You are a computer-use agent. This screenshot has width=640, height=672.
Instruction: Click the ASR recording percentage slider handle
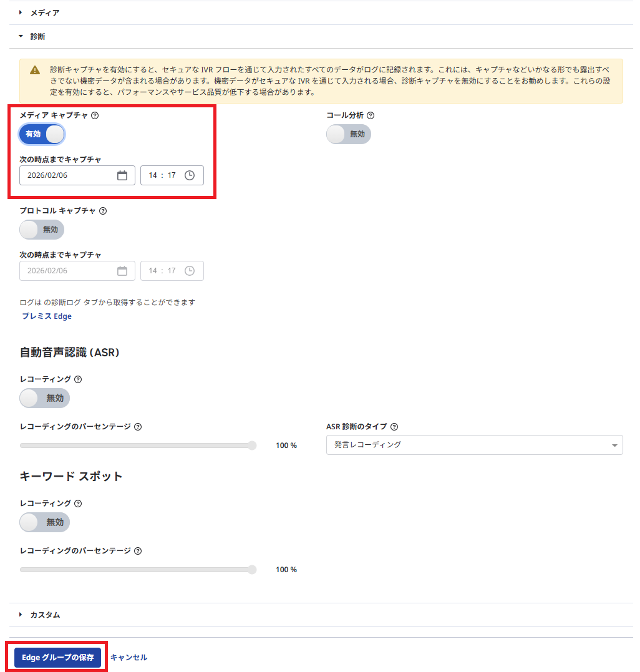(x=252, y=446)
